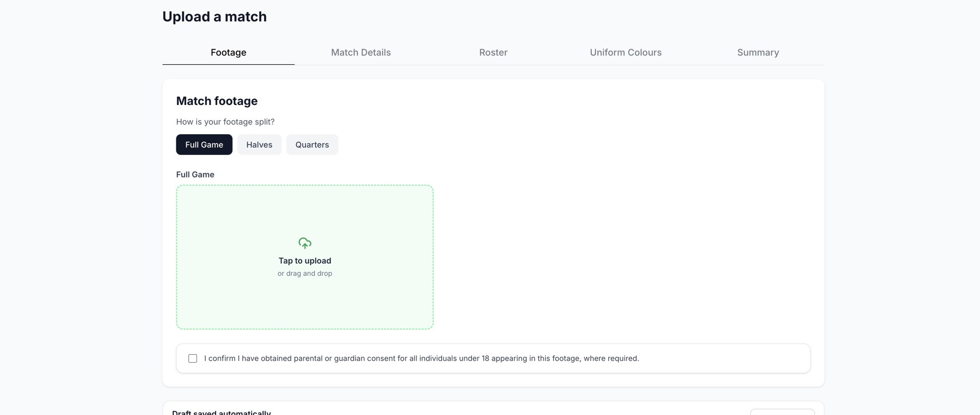Click the 'Upload a match' page heading

coord(215,17)
